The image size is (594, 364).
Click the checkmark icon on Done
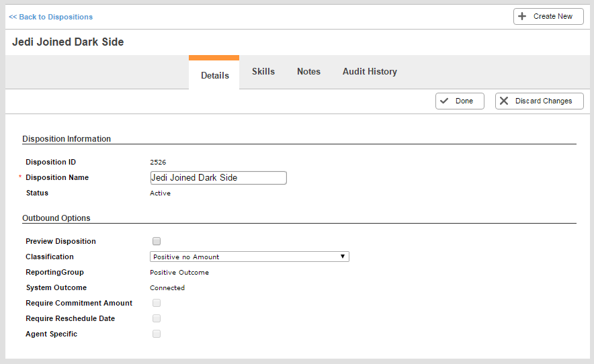pyautogui.click(x=444, y=101)
